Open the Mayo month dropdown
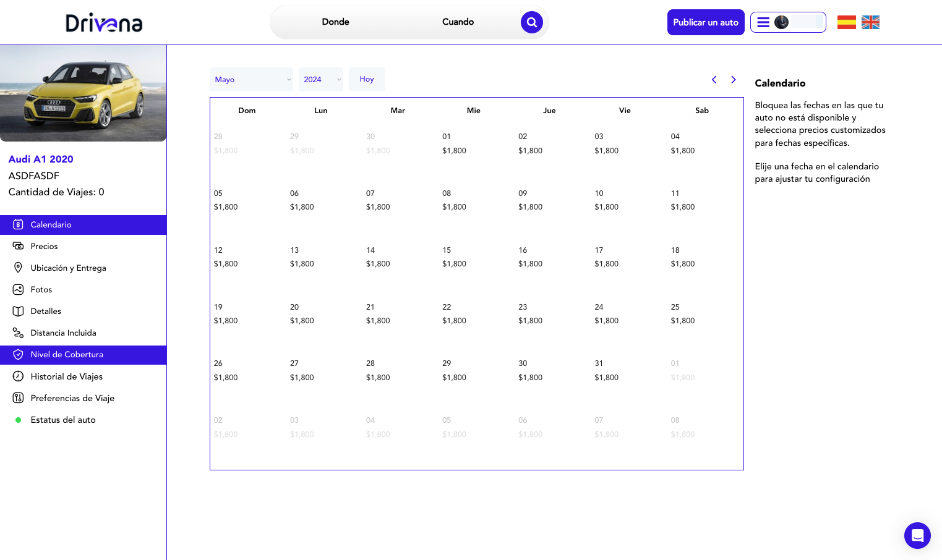This screenshot has height=560, width=942. coord(251,80)
